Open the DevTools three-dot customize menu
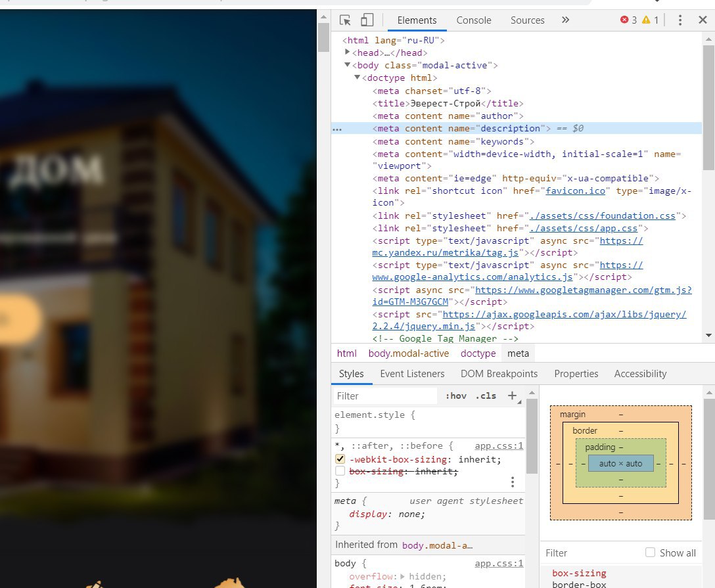This screenshot has height=588, width=715. [680, 20]
